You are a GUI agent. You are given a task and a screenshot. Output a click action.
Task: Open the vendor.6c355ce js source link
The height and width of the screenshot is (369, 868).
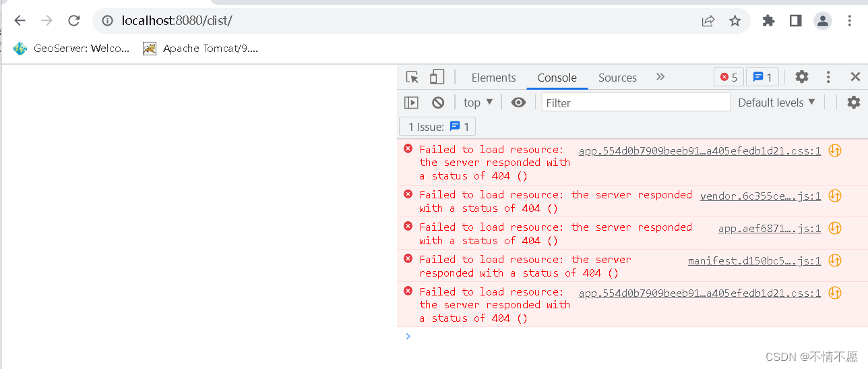[x=760, y=196]
